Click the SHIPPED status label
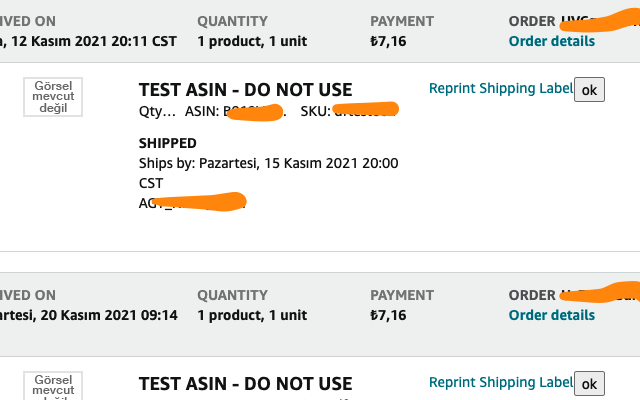 click(x=168, y=143)
